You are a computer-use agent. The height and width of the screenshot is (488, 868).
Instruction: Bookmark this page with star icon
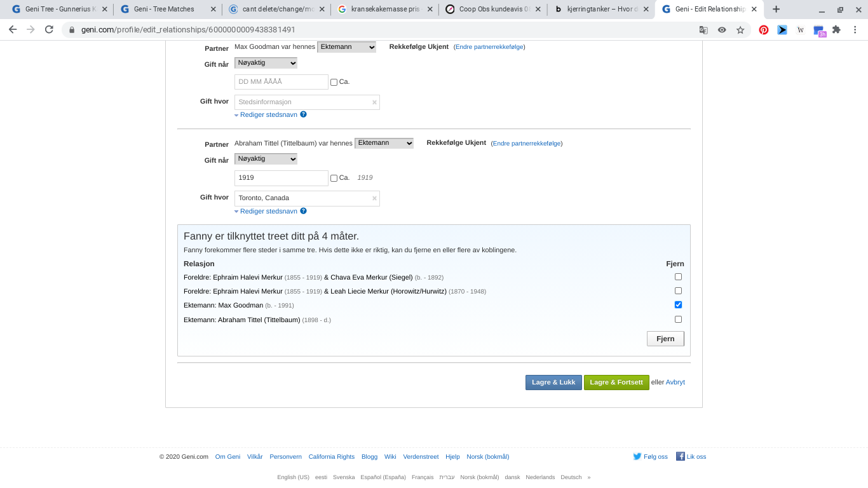point(740,30)
